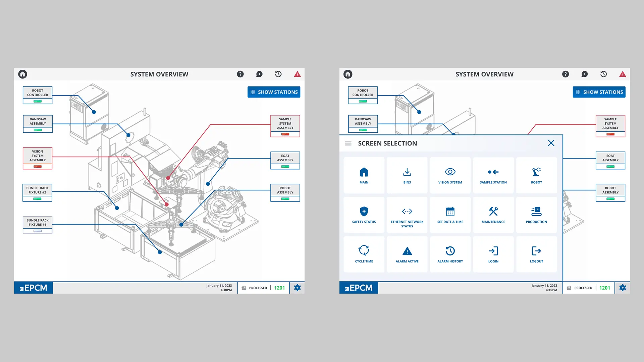Open the Alarm History tile
The image size is (644, 362).
[x=450, y=254]
